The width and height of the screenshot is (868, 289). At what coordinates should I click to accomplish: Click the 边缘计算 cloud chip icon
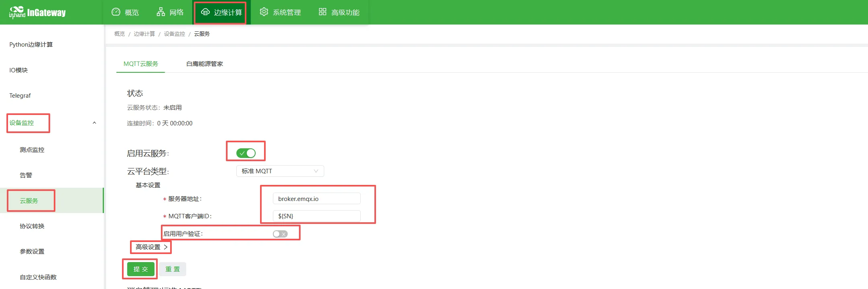pyautogui.click(x=205, y=12)
